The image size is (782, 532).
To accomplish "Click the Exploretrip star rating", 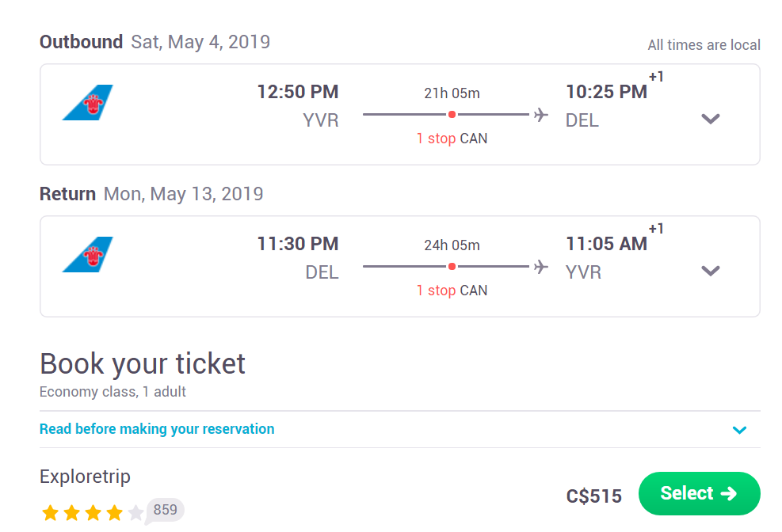I will tap(93, 512).
